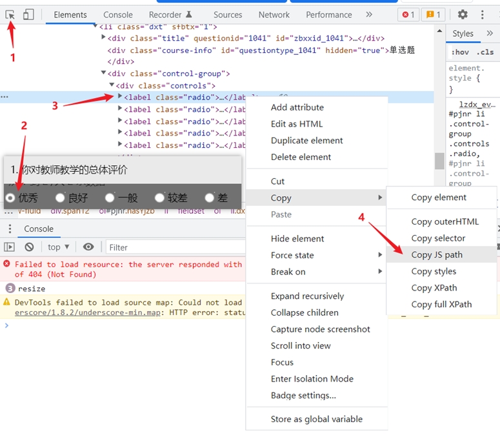Click the Elements panel vertical scrollbar thumb
Screen dimensions: 500x448
pos(439,161)
